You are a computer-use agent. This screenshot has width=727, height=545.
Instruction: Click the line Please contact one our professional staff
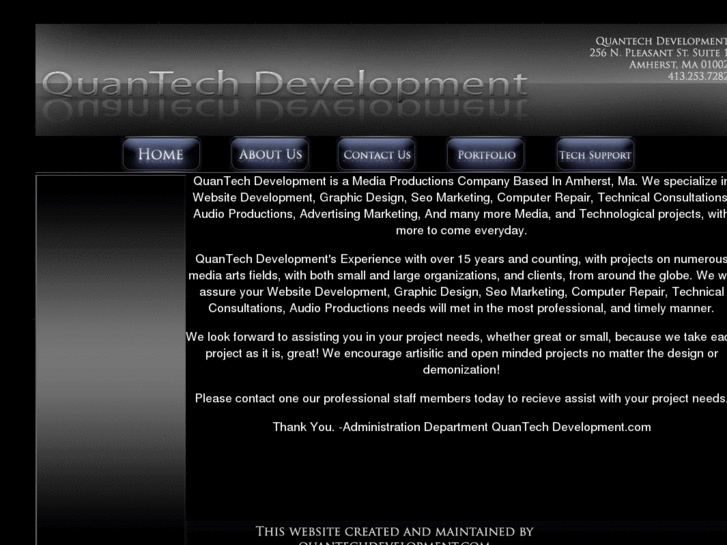coord(460,398)
